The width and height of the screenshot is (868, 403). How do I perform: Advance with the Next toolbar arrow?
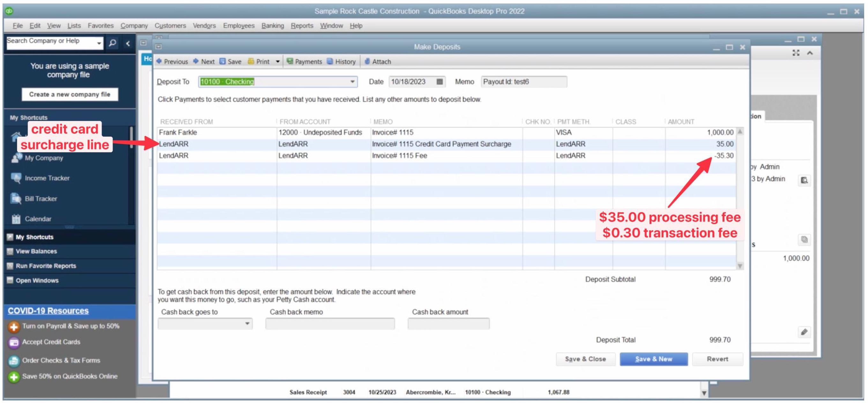click(204, 61)
